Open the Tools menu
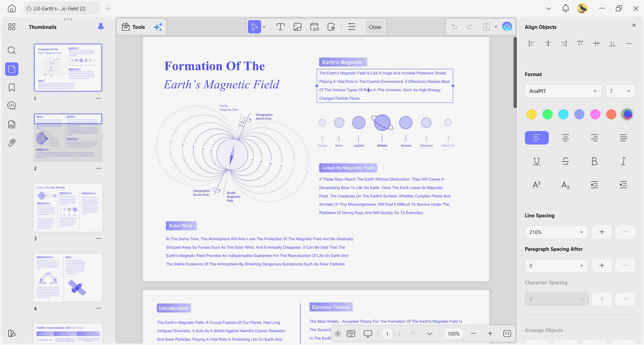This screenshot has width=644, height=345. [134, 27]
